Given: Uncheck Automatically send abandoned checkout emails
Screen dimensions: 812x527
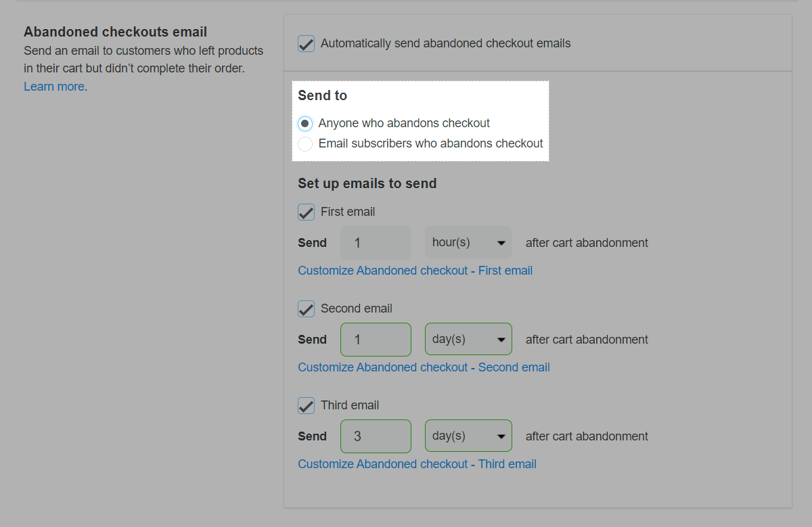Looking at the screenshot, I should [x=306, y=44].
